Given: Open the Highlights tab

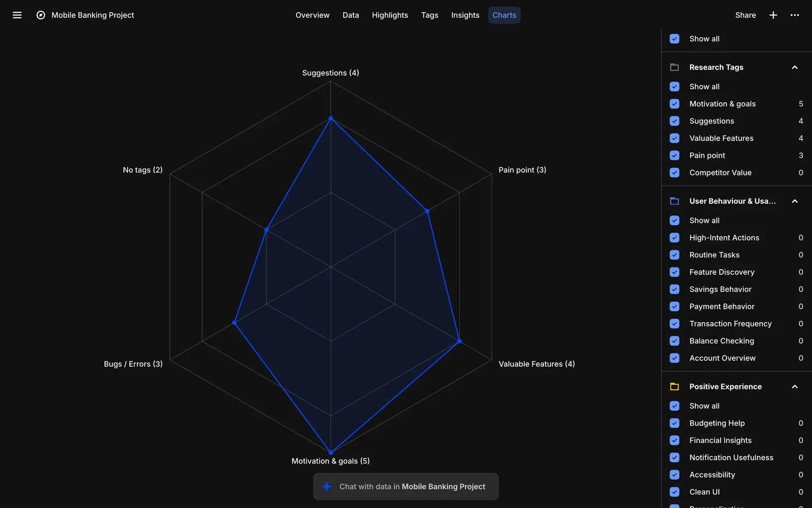Looking at the screenshot, I should [390, 15].
